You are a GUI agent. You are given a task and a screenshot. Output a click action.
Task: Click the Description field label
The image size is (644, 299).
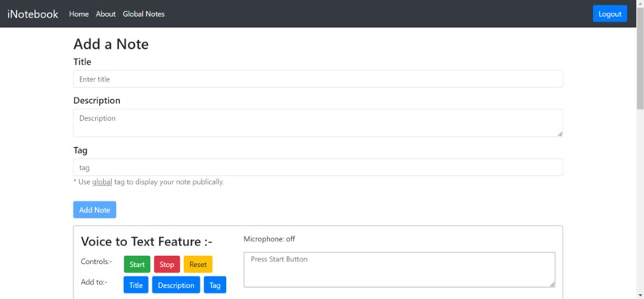pos(97,101)
